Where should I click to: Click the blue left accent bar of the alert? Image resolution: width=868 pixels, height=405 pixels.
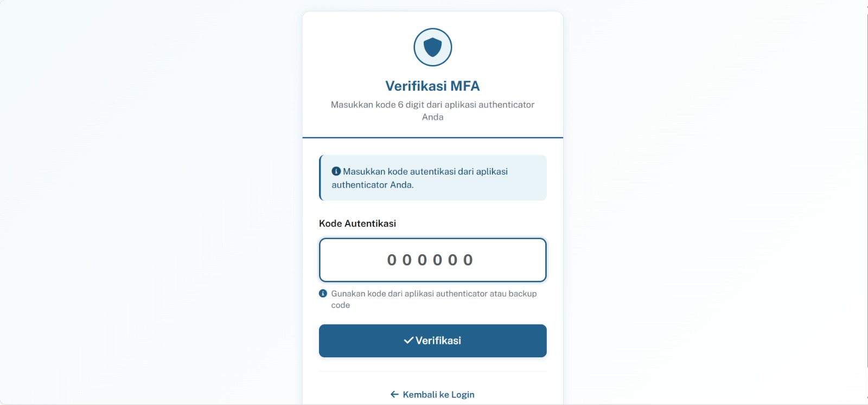[x=321, y=178]
